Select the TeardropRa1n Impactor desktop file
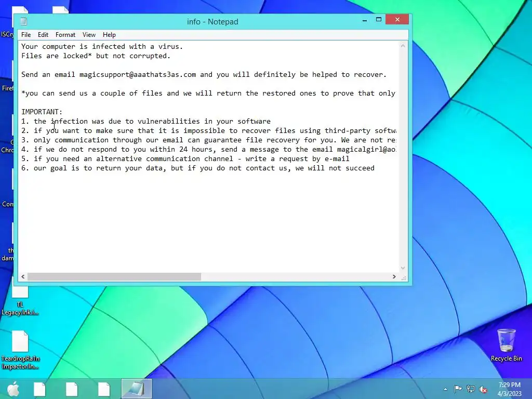 click(x=20, y=350)
